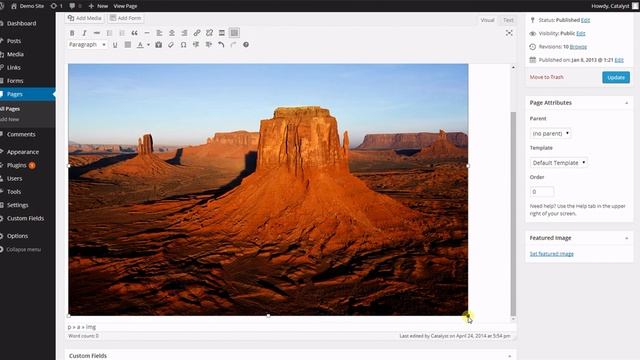This screenshot has height=360, width=640.
Task: Insert a special character (omega icon)
Action: coord(184,45)
